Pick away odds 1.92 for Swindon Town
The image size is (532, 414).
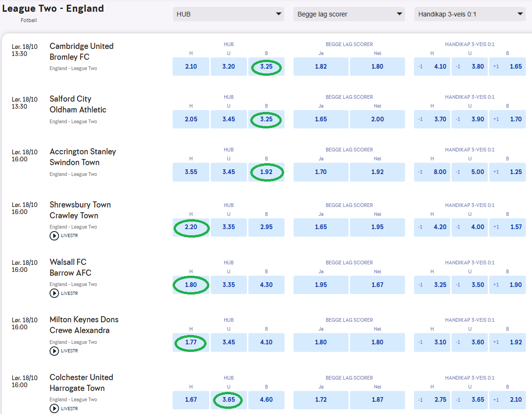[x=266, y=172]
